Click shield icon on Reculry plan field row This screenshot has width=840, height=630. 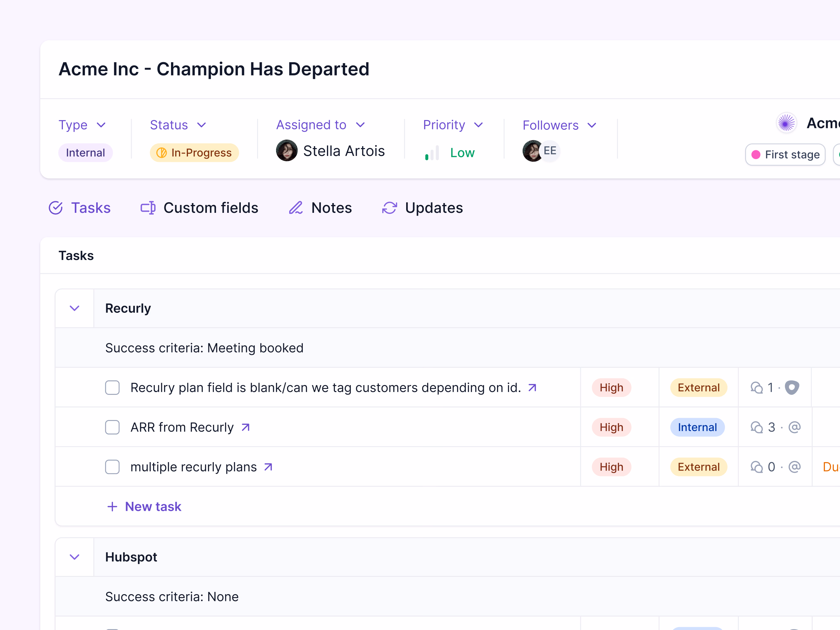coord(792,387)
